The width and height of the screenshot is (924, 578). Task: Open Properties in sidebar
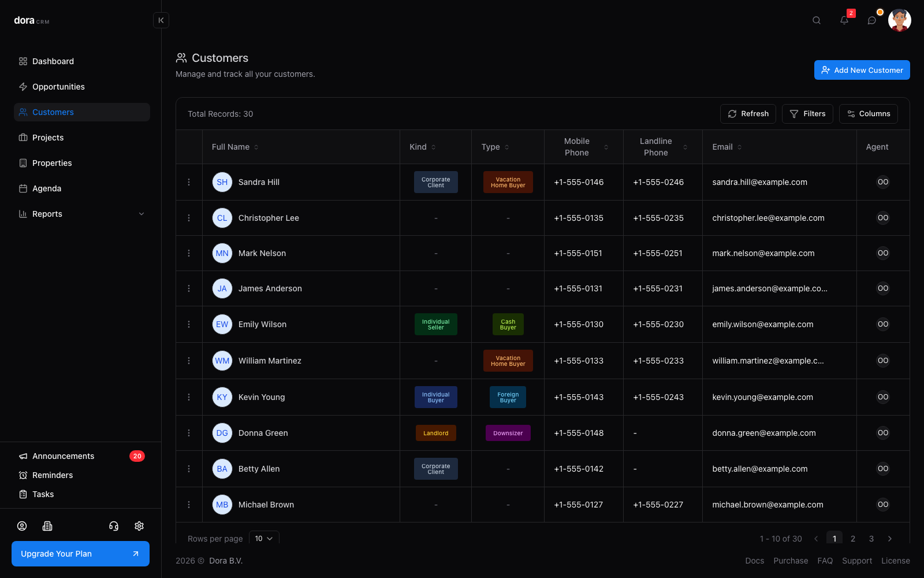pyautogui.click(x=82, y=163)
